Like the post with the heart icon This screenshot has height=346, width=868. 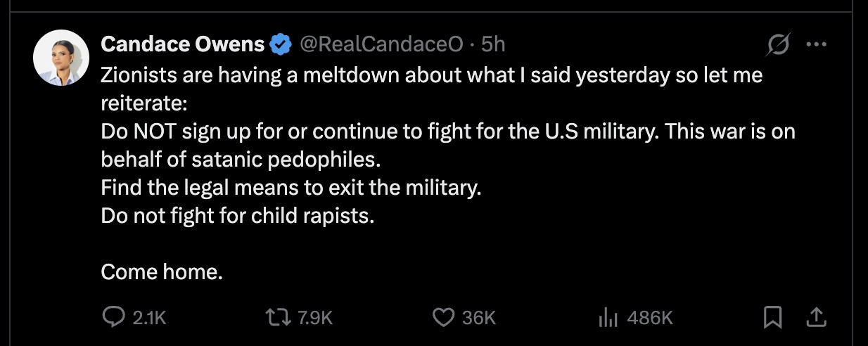click(x=442, y=318)
